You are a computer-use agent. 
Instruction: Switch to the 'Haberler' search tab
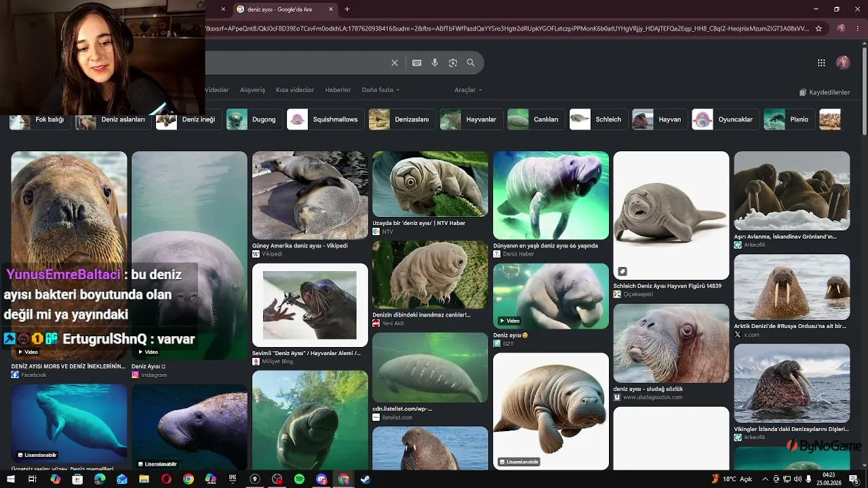(x=338, y=90)
